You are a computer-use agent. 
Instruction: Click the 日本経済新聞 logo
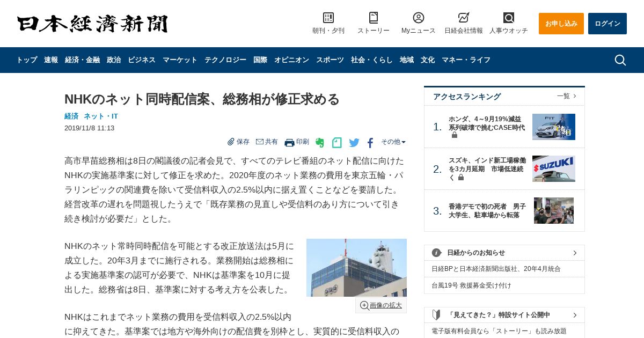tap(92, 24)
